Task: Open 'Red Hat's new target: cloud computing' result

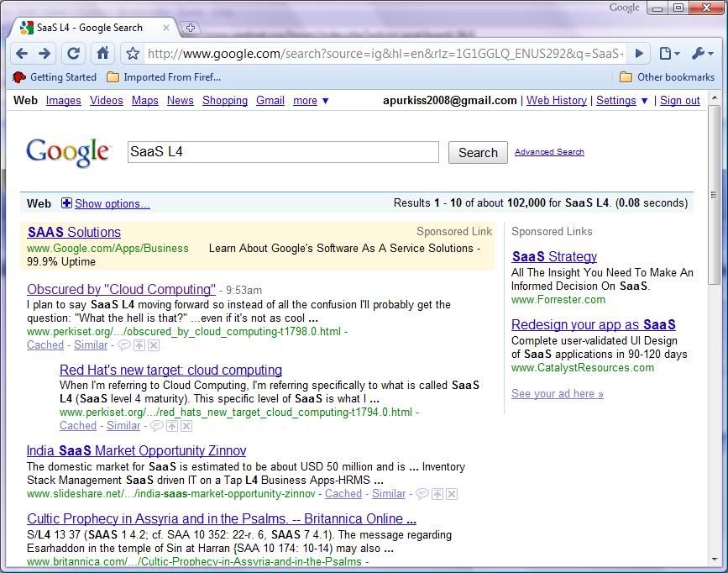Action: [x=170, y=370]
